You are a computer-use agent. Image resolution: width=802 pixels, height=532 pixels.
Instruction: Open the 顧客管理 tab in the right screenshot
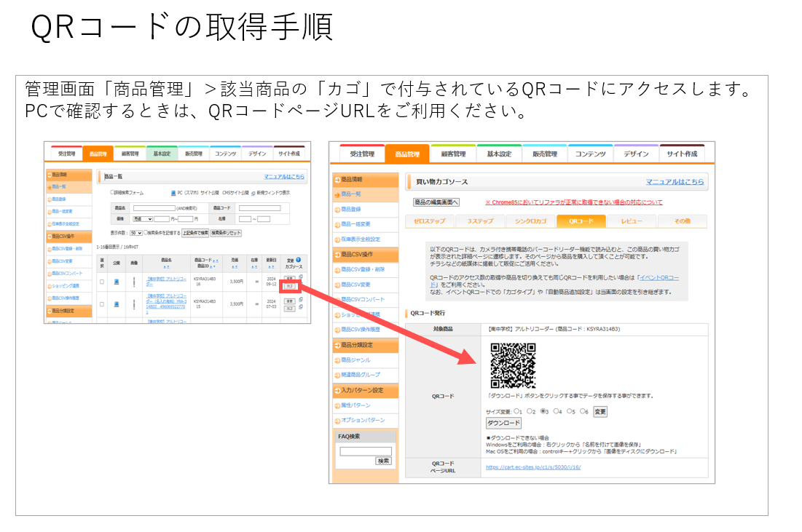[x=453, y=154]
